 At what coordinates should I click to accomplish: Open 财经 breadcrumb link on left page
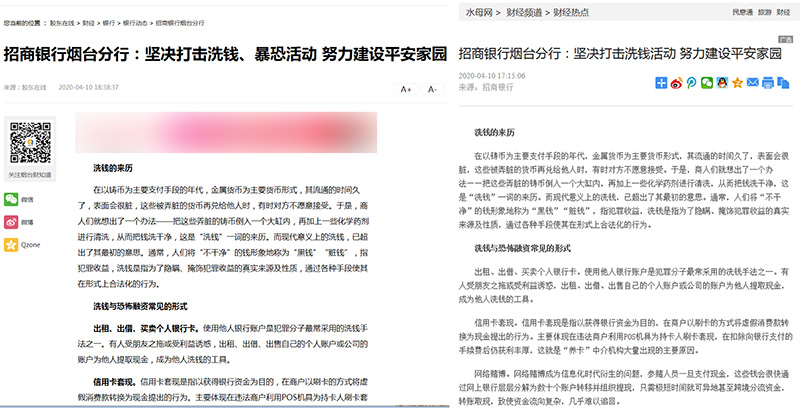point(88,23)
